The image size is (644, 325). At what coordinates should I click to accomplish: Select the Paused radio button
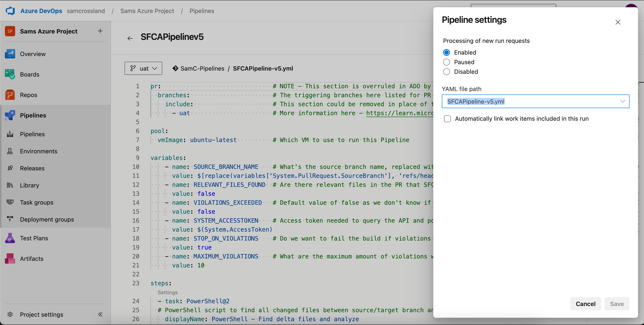click(447, 62)
